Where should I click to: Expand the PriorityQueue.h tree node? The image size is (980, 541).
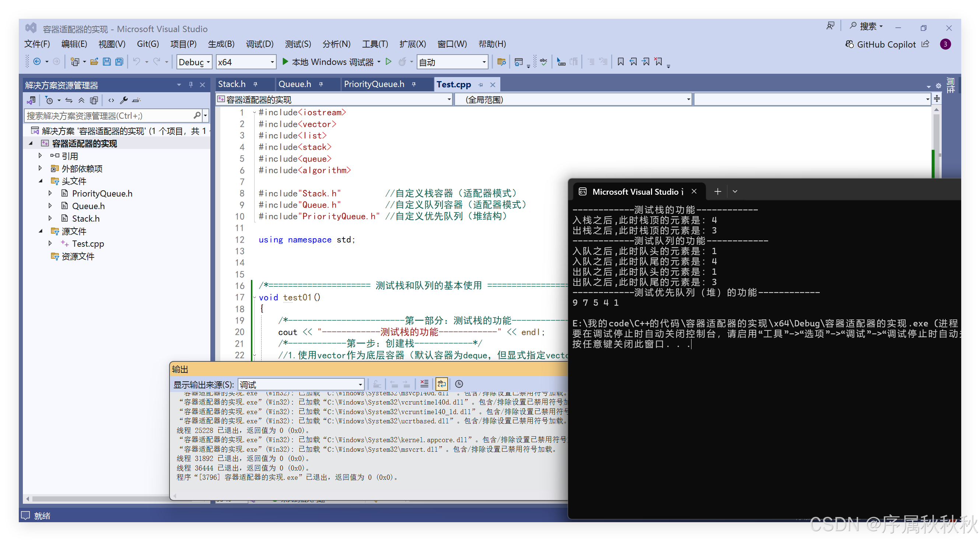[50, 193]
